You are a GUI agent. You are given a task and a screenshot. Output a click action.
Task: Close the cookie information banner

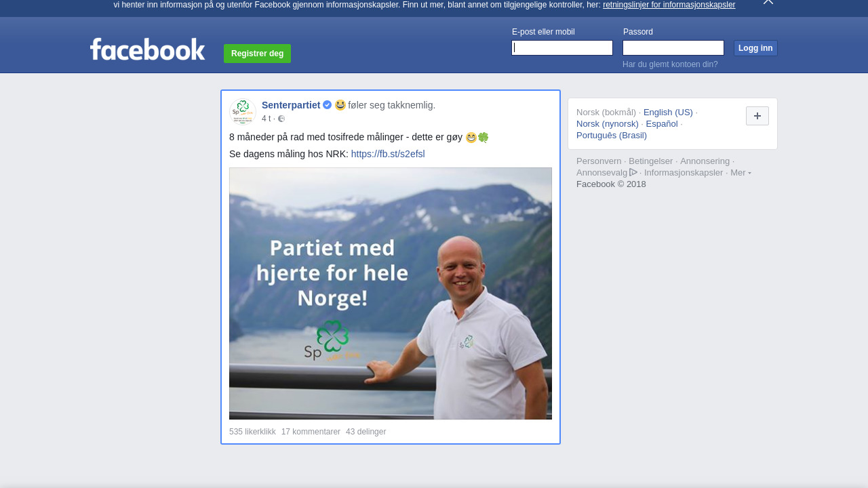click(768, 2)
